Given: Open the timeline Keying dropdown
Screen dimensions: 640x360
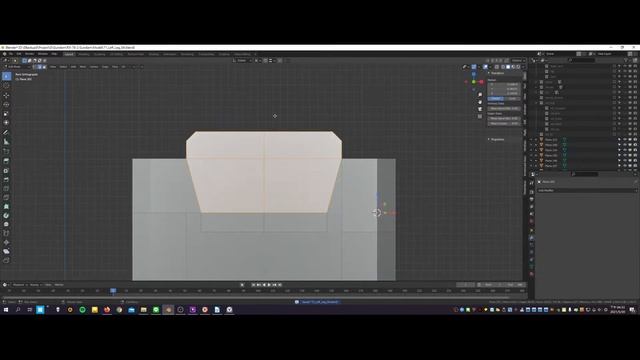Looking at the screenshot, I should coord(35,285).
